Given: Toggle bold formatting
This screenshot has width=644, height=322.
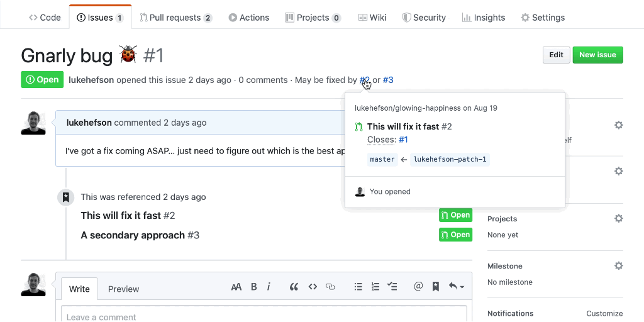Looking at the screenshot, I should coord(254,287).
